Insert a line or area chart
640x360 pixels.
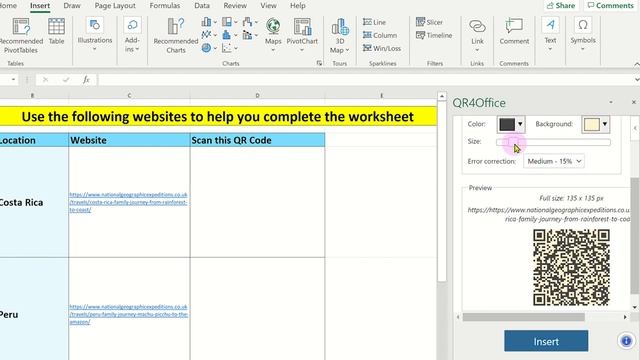click(209, 35)
